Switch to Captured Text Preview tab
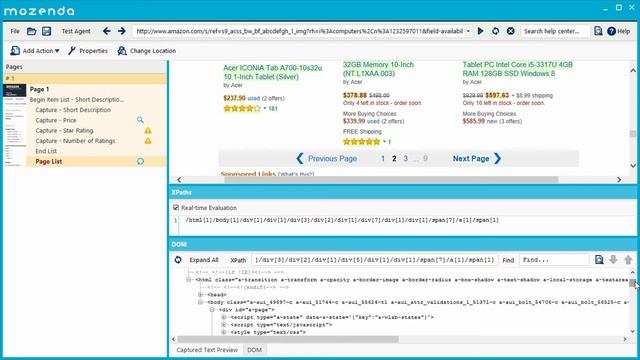This screenshot has height=360, width=640. coord(207,350)
